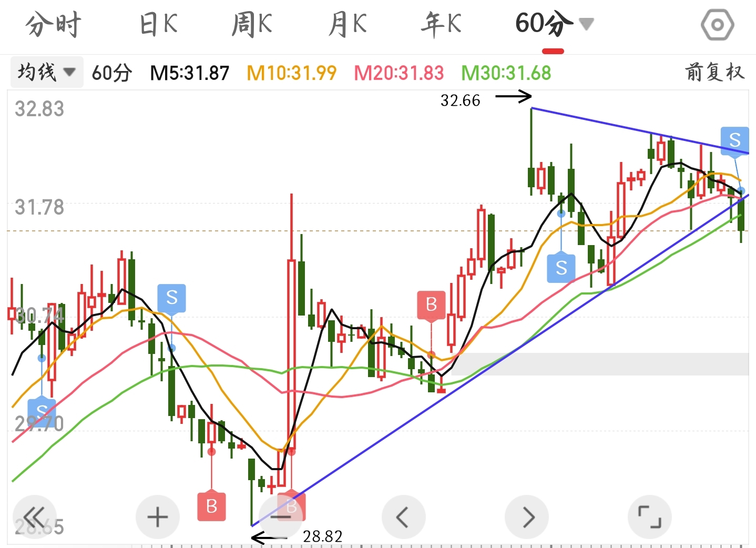
Task: Tap the S sell marker near 30.74
Action: 172,298
